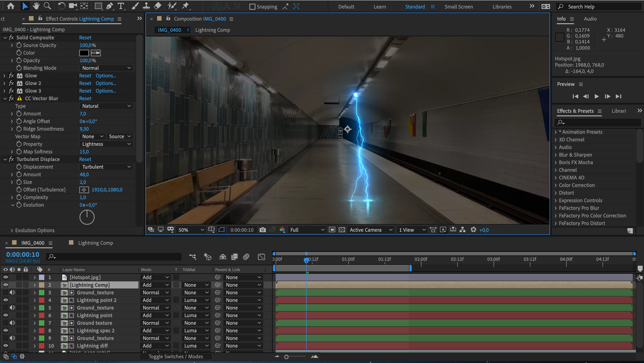Pick color with Solid Composite eyedropper
Screen dimensions: 644x363
(x=96, y=53)
